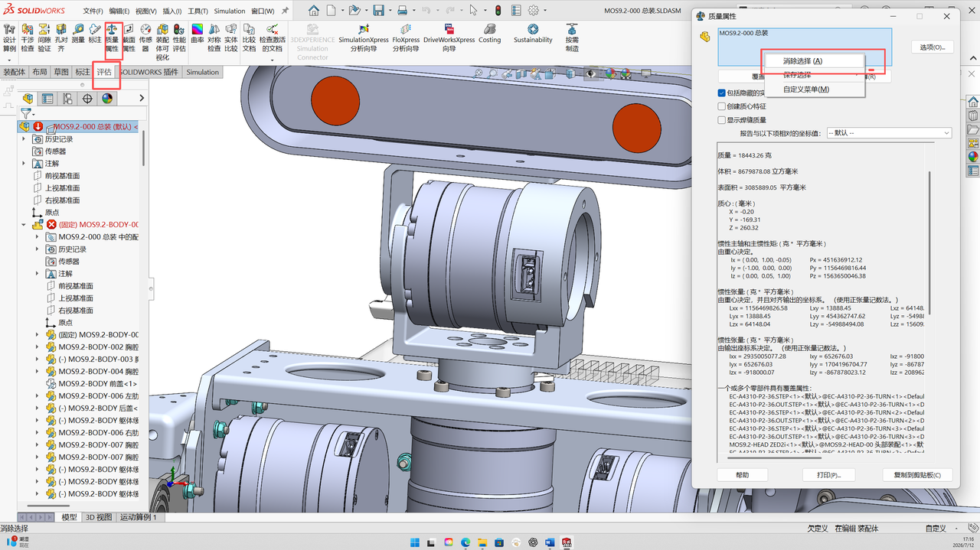
Task: Run the 性能评估 performance evaluation tool
Action: coord(179,38)
